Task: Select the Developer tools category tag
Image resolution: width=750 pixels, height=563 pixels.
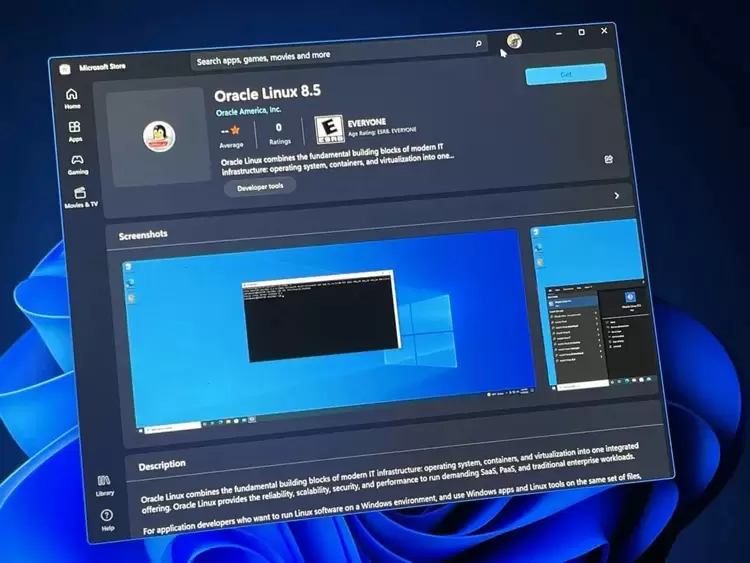Action: tap(260, 187)
